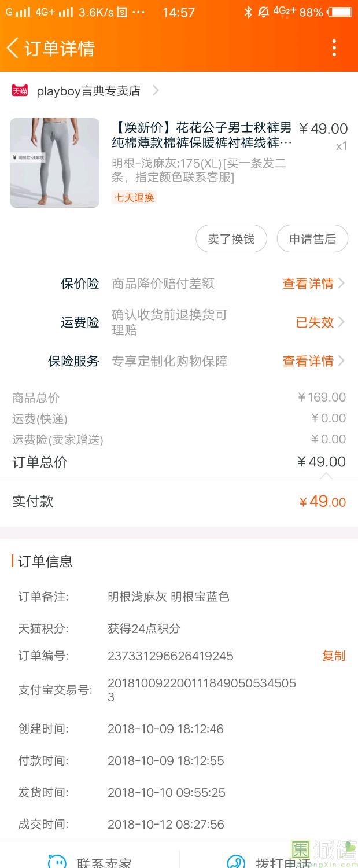
Task: Expand 保价险 details chevron
Action: tap(341, 284)
